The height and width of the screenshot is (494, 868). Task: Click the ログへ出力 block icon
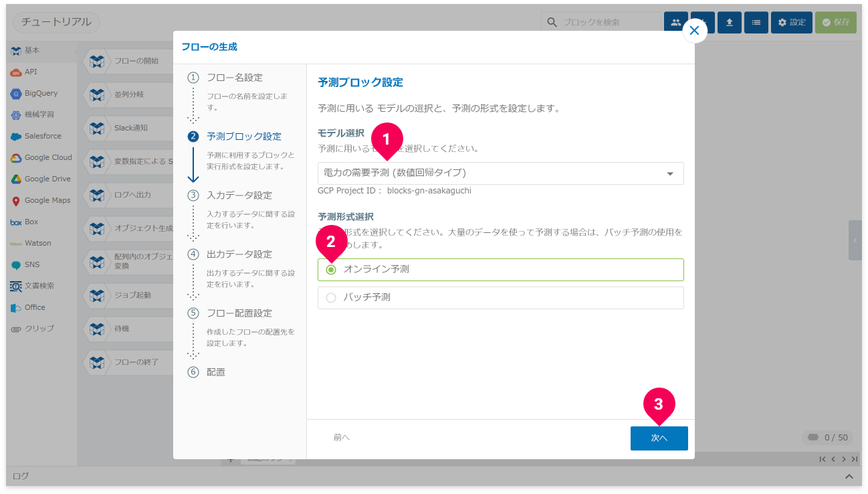(x=98, y=195)
